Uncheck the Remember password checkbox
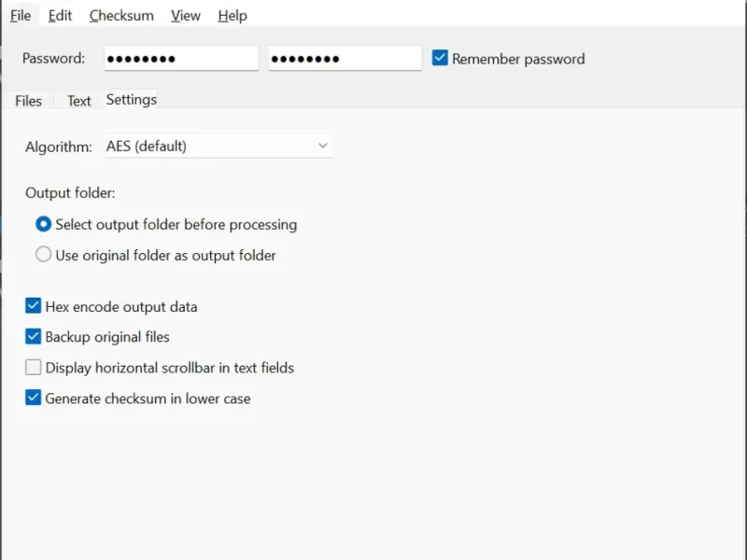 [x=441, y=59]
